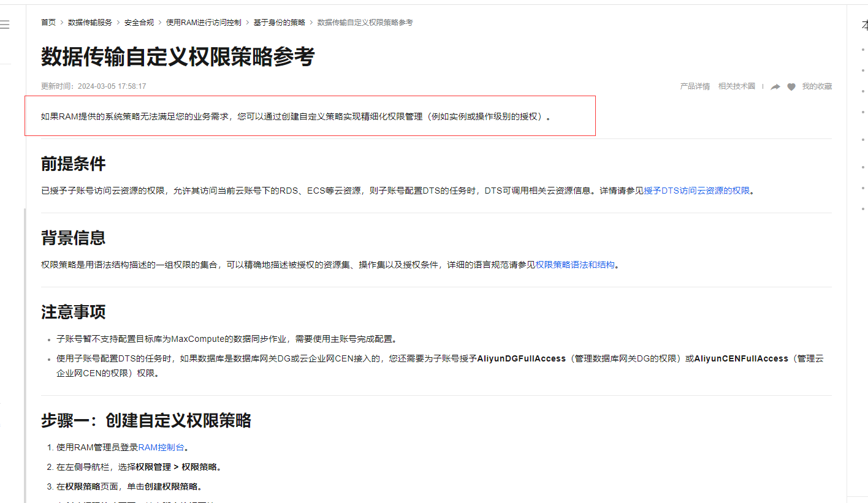Click the 前提条件 heading

(x=74, y=164)
